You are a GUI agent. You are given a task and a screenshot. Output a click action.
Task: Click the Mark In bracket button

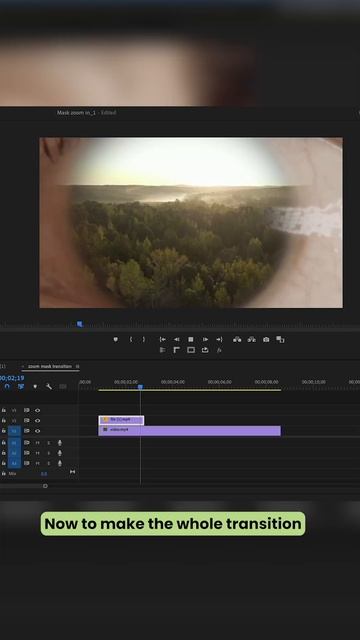coord(131,339)
